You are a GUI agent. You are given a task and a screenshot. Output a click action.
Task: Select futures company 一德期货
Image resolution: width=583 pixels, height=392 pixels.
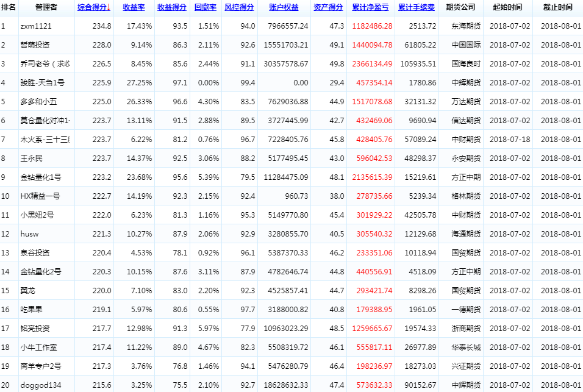(x=467, y=310)
